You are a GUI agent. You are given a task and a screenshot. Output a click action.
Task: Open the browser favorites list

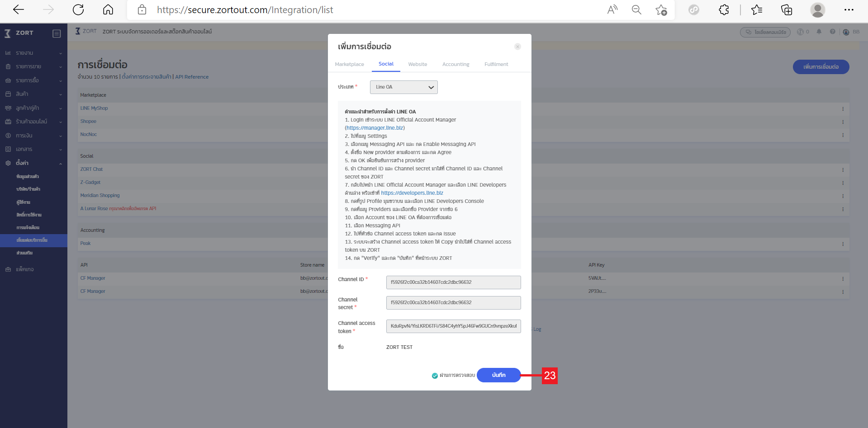[x=757, y=9]
